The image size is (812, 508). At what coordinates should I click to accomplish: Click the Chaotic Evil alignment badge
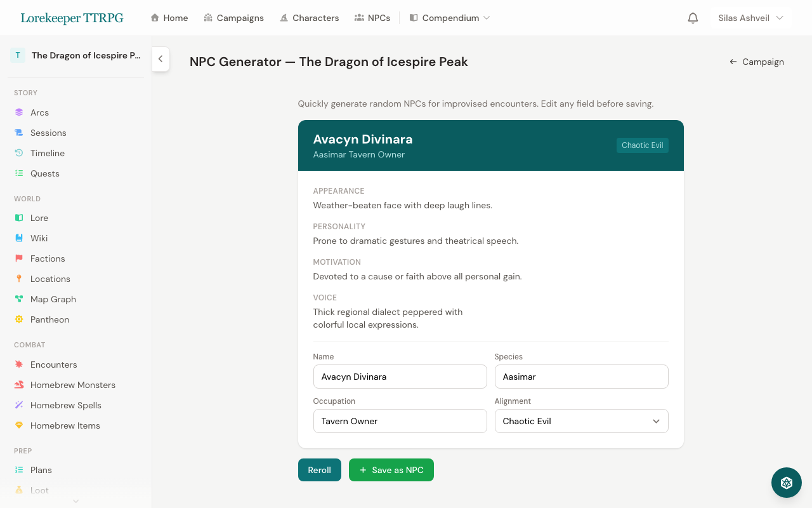tap(642, 145)
